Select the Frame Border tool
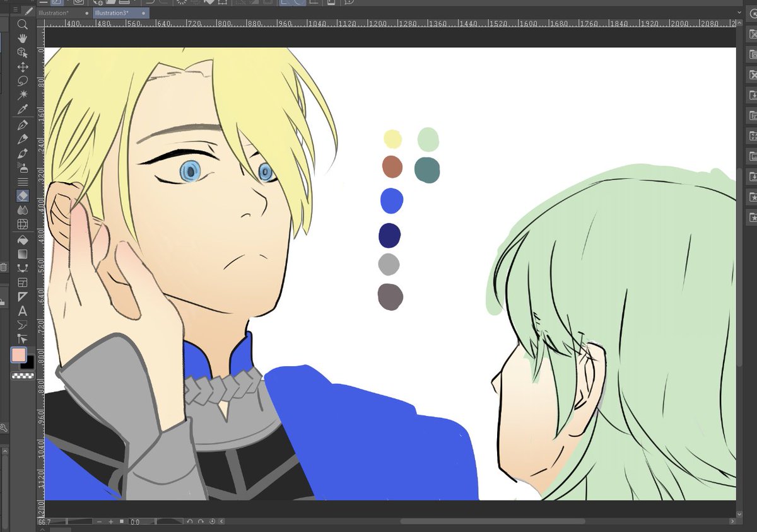The image size is (757, 532). pyautogui.click(x=23, y=282)
